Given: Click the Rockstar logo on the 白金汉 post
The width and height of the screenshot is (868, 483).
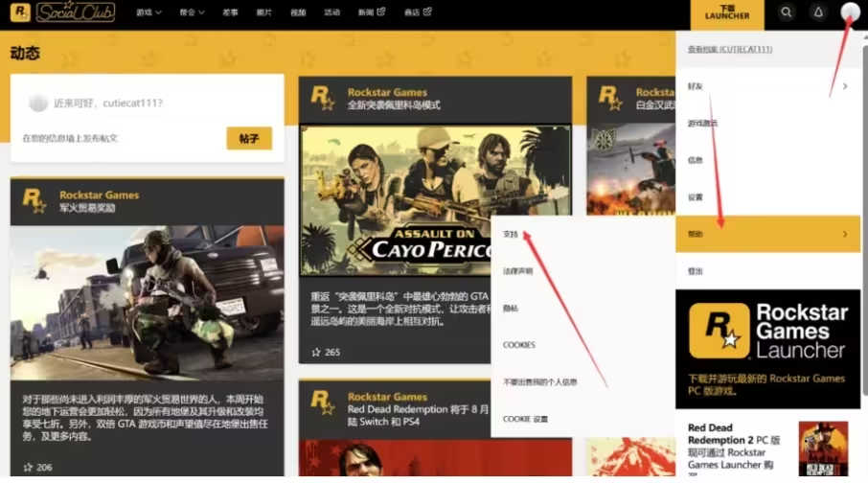Looking at the screenshot, I should (x=610, y=98).
